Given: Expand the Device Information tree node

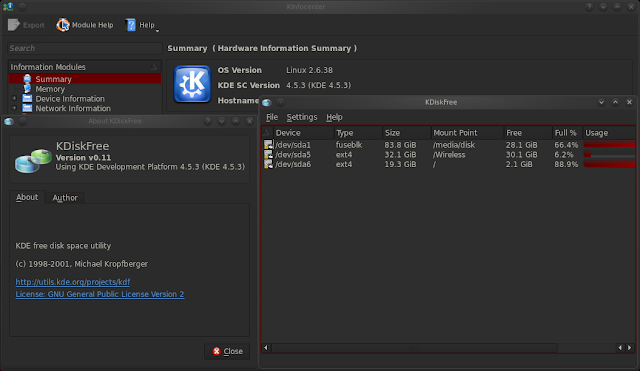Looking at the screenshot, I should [14, 98].
